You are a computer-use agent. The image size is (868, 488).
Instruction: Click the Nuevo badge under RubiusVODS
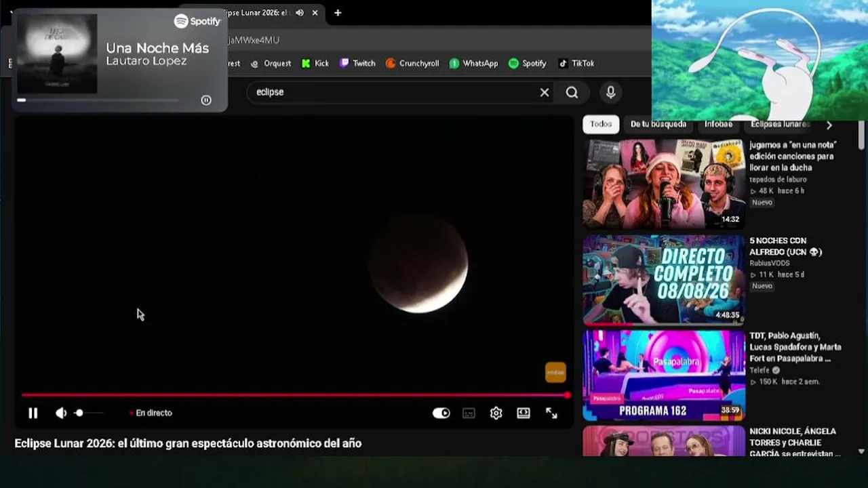pyautogui.click(x=762, y=286)
